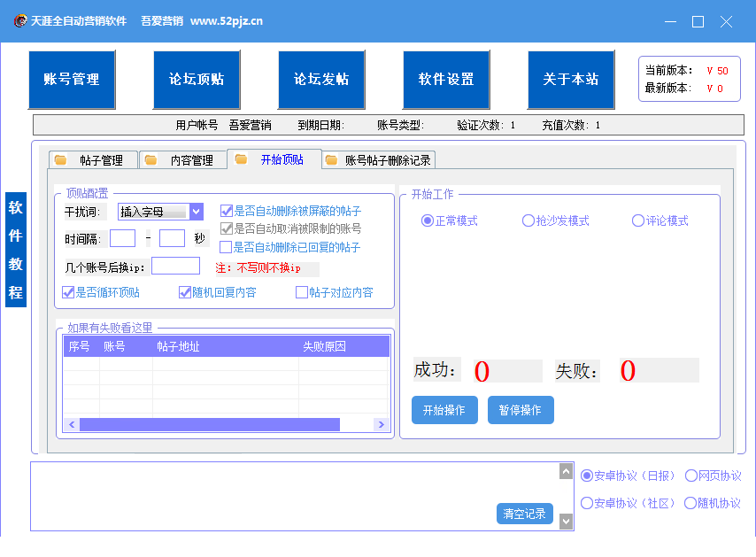
Task: Click 清空记录 to clear the log
Action: coord(525,514)
